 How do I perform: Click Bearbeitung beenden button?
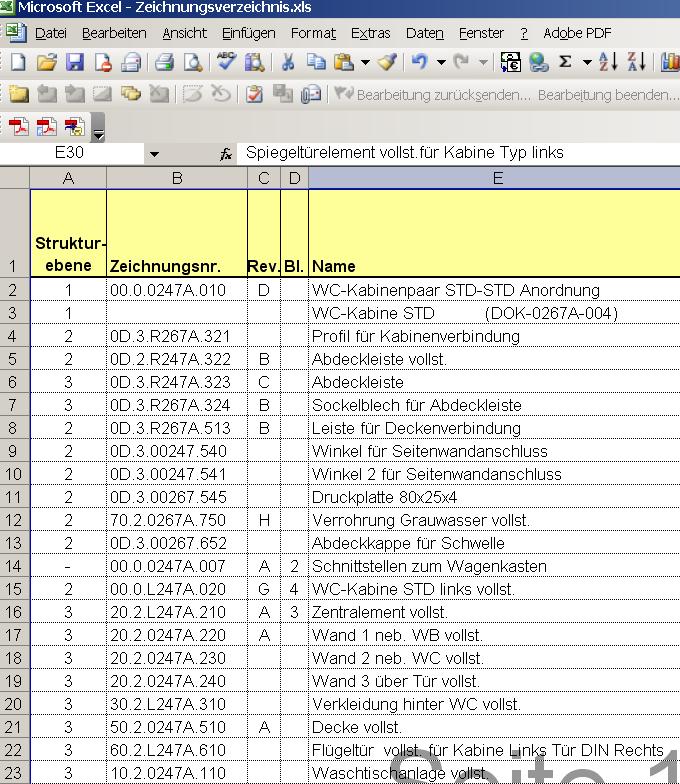(608, 94)
